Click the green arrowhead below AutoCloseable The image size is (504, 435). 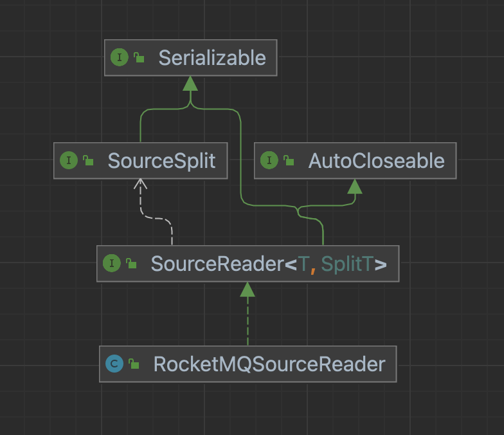(355, 187)
